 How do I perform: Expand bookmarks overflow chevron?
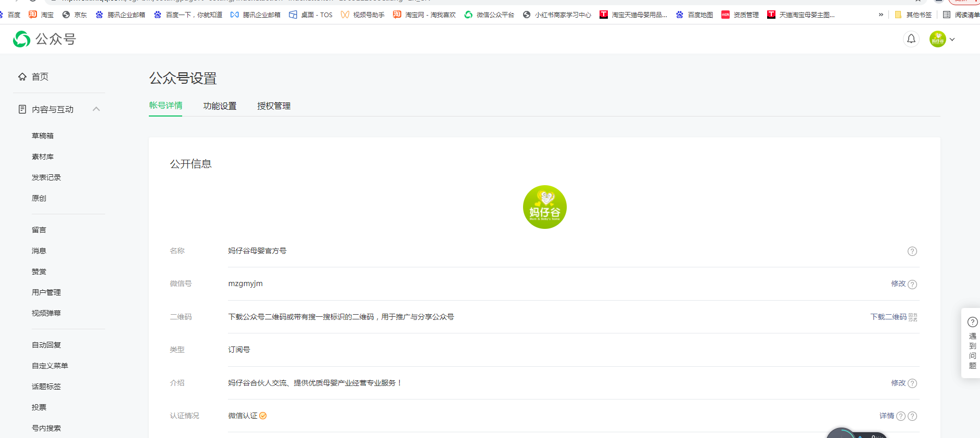click(881, 15)
